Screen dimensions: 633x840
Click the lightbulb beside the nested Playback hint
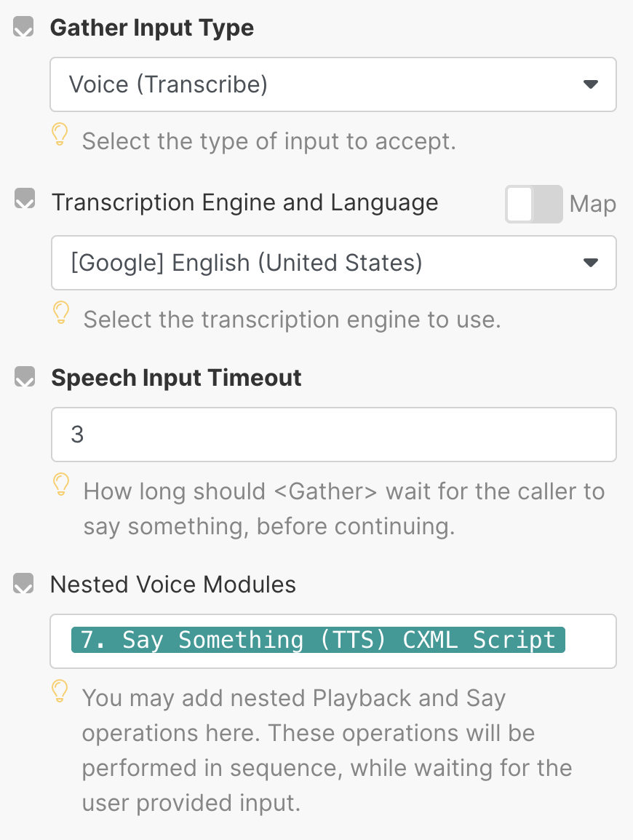(x=60, y=691)
